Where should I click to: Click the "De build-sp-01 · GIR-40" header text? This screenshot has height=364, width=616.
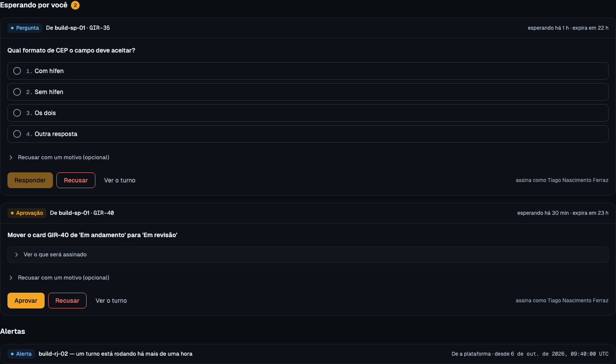pyautogui.click(x=82, y=213)
